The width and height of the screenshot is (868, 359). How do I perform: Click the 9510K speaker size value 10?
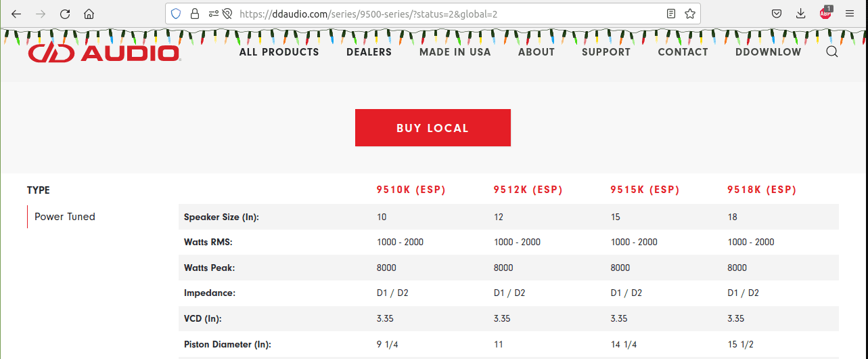pyautogui.click(x=382, y=217)
